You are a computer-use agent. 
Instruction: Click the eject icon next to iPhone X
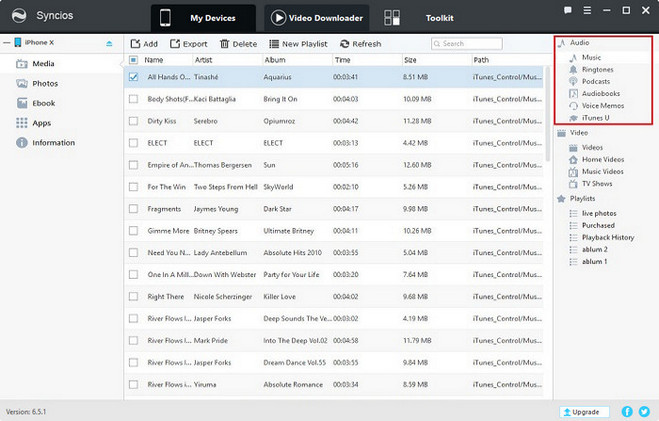pos(109,43)
